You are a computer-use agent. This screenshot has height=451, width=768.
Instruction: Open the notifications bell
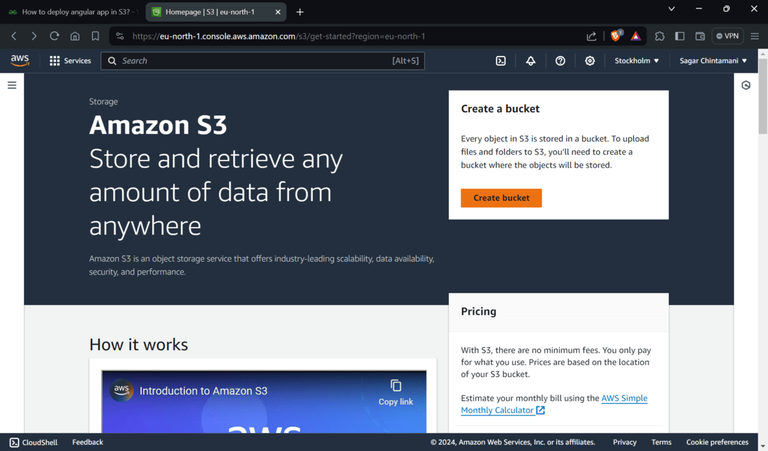pyautogui.click(x=530, y=61)
